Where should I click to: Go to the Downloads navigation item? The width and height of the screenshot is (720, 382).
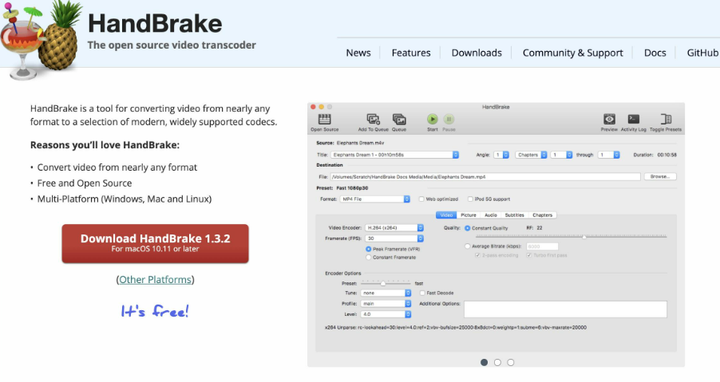click(477, 53)
